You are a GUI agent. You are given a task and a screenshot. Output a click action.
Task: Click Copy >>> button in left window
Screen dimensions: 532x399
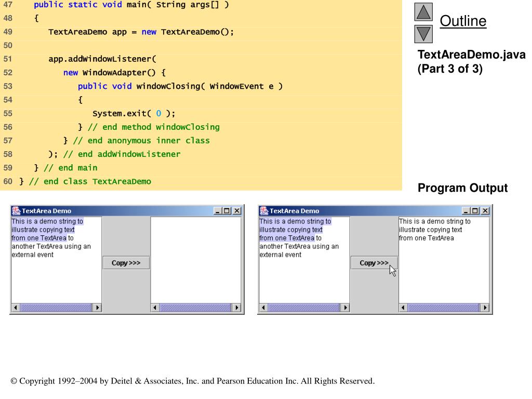click(126, 263)
